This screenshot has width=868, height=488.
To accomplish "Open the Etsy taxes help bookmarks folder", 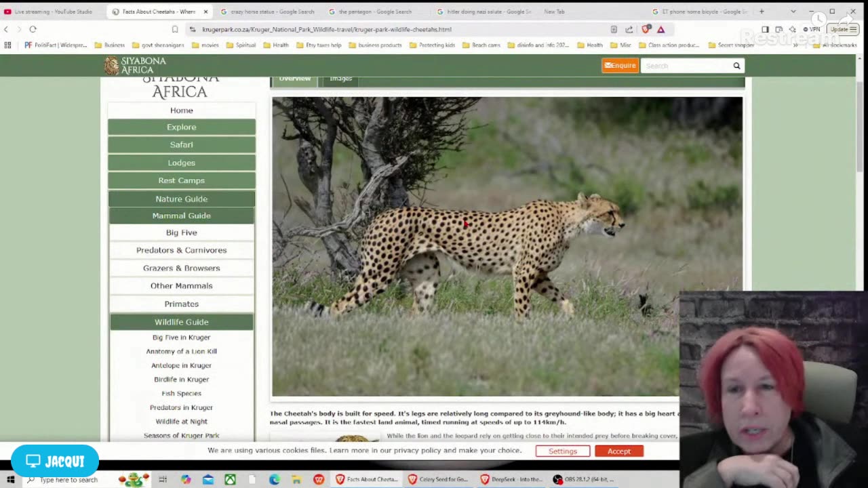I will (x=319, y=45).
